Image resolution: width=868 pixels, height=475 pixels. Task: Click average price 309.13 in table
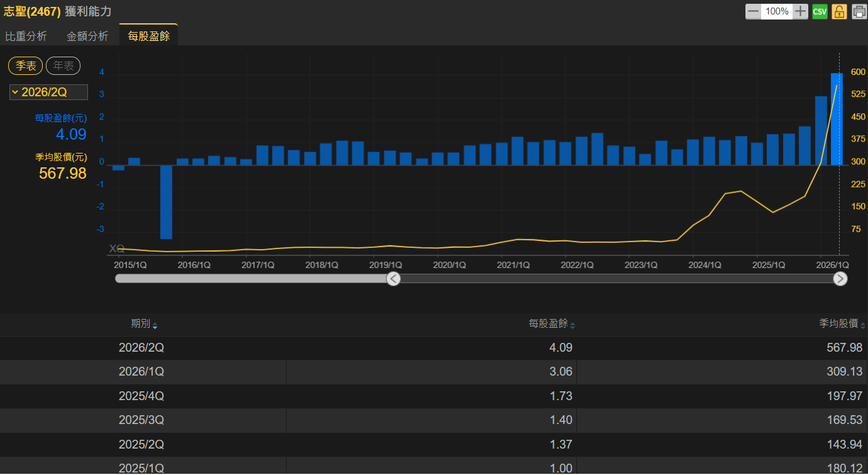click(x=845, y=372)
